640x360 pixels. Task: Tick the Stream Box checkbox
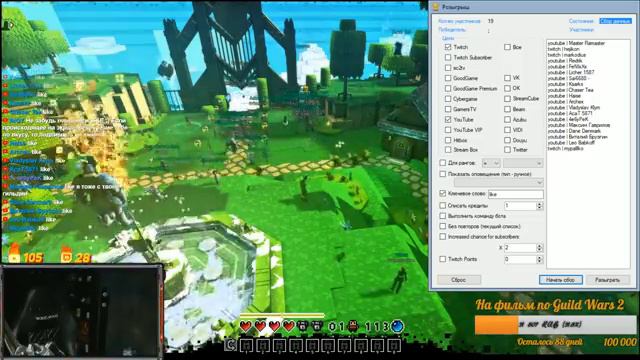point(448,150)
